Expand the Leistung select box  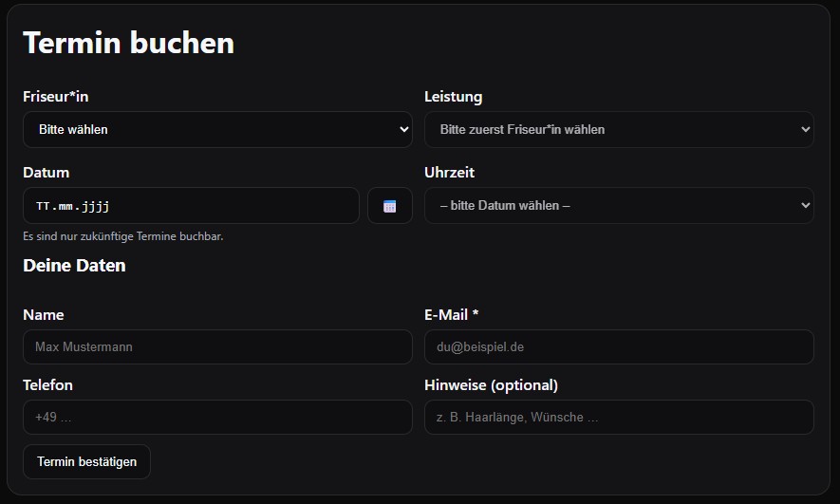point(618,130)
